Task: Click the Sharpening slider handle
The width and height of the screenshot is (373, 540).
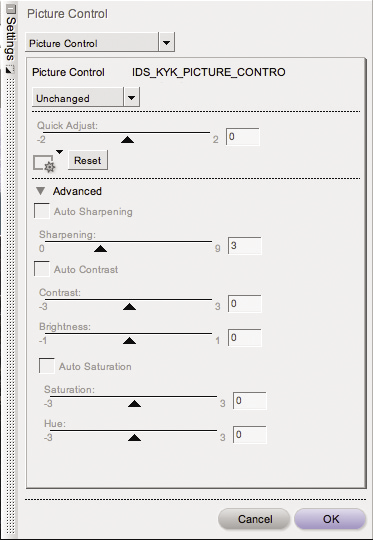Action: point(101,249)
